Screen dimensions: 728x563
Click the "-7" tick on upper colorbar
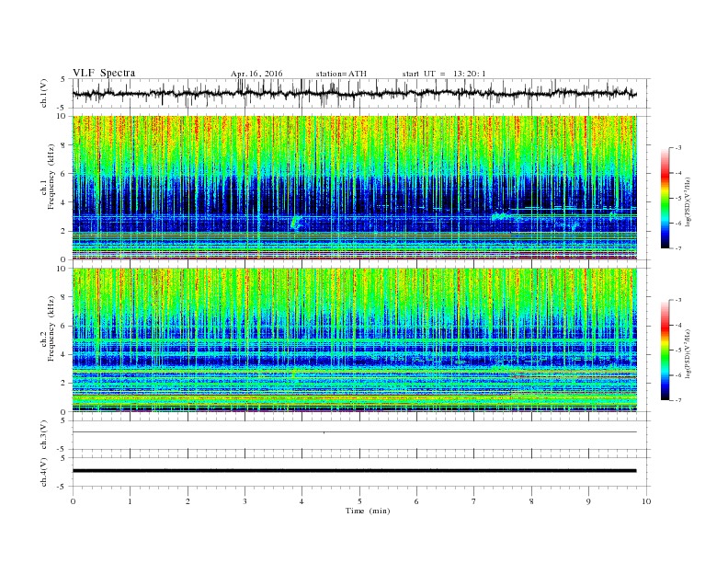(x=678, y=248)
